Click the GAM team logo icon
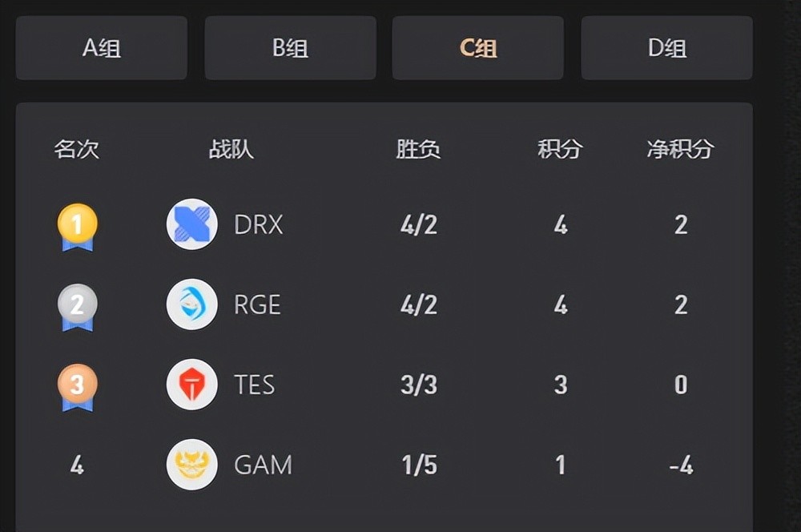The height and width of the screenshot is (532, 801). tap(192, 465)
